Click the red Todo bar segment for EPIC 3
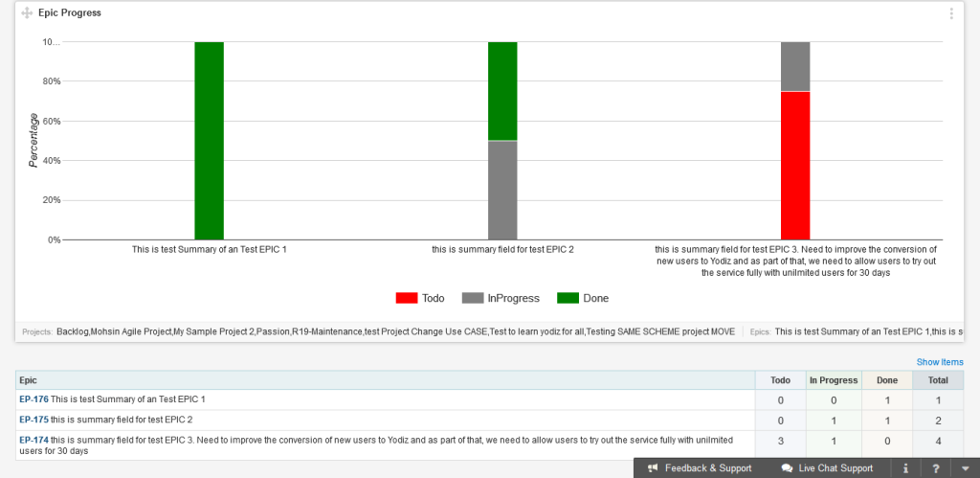 pos(795,165)
